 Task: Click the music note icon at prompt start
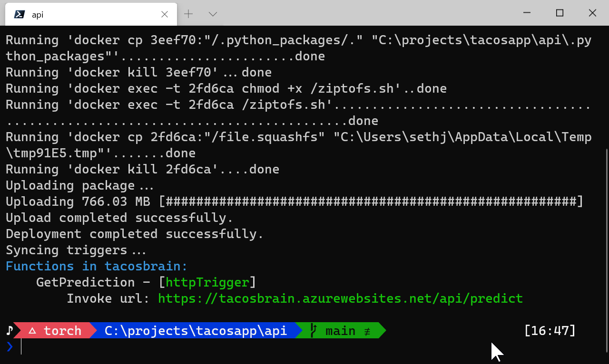point(10,330)
